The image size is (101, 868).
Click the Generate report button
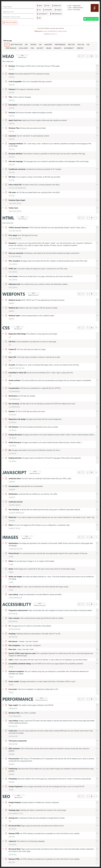[91, 19]
